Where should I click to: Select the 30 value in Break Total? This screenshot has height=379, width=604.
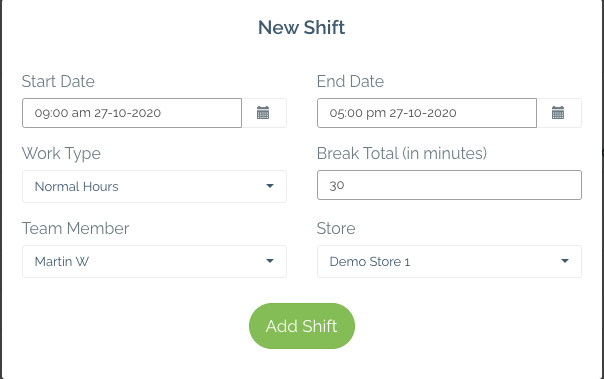coord(337,185)
